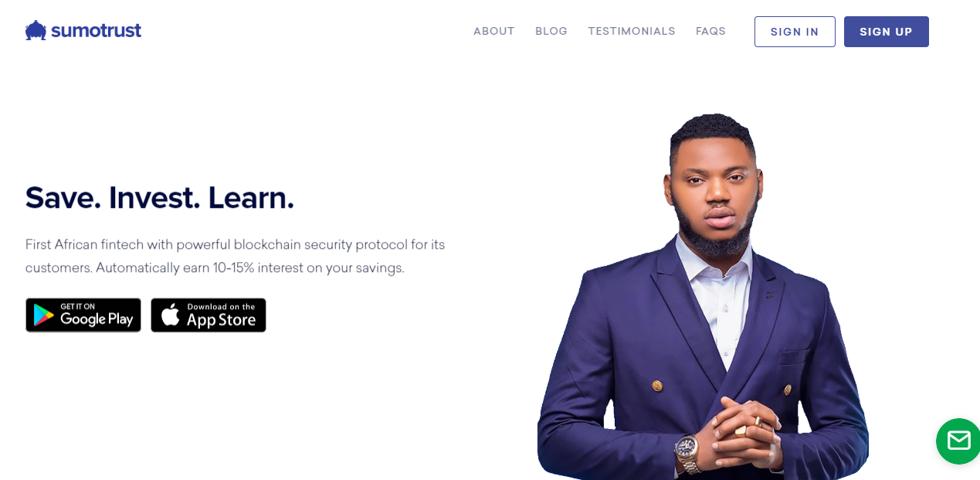Click the wristwatch in the hero photo
Viewport: 980px width, 480px height.
687,450
